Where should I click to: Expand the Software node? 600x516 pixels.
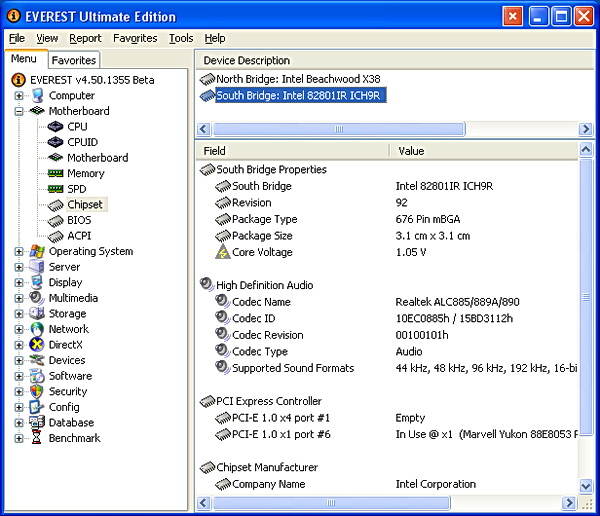(x=19, y=376)
